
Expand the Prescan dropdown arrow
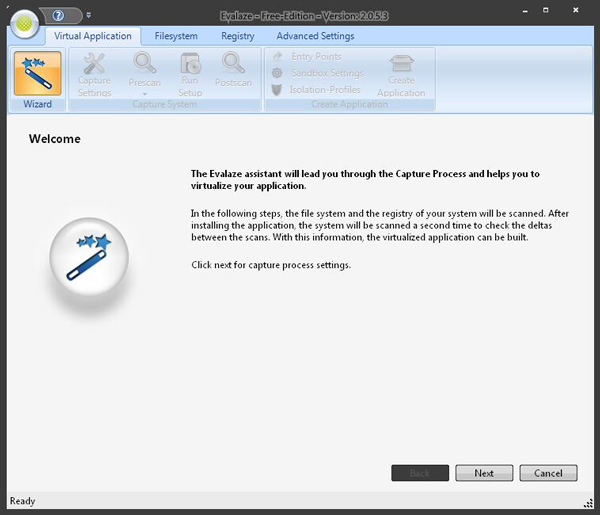coord(145,94)
